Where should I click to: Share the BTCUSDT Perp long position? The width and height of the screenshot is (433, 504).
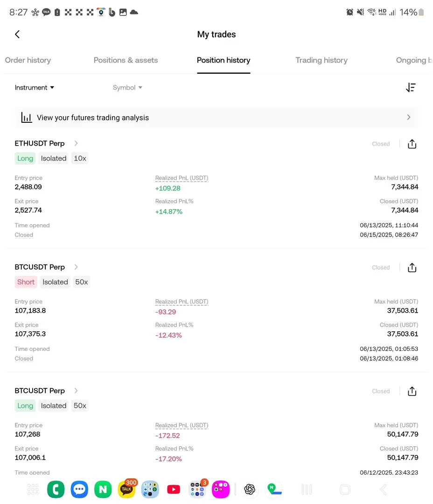[412, 392]
